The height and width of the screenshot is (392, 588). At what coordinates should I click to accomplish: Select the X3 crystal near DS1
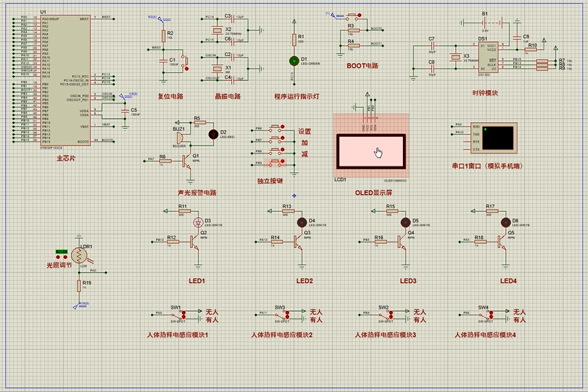(456, 58)
